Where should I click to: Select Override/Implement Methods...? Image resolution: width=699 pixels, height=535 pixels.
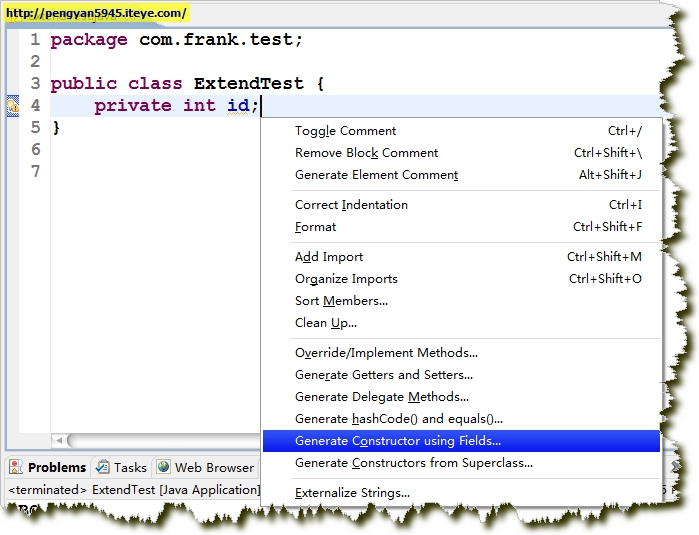(461, 353)
